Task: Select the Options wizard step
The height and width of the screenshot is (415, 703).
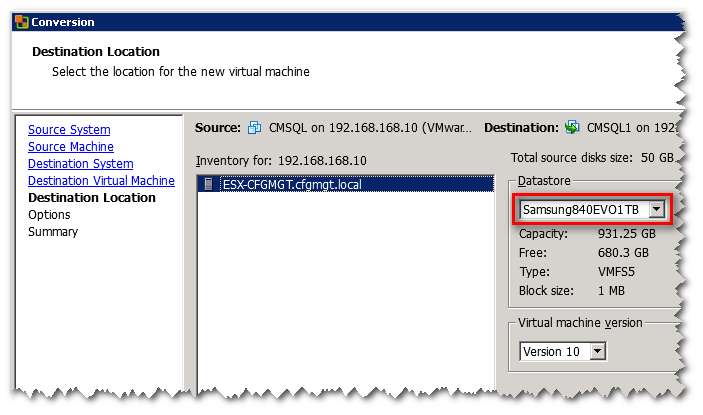Action: coord(49,215)
